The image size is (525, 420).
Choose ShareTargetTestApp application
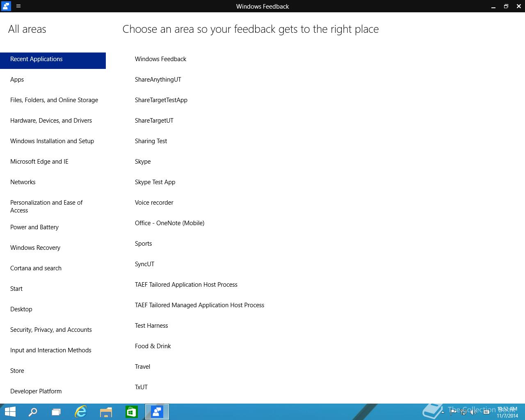tap(161, 100)
